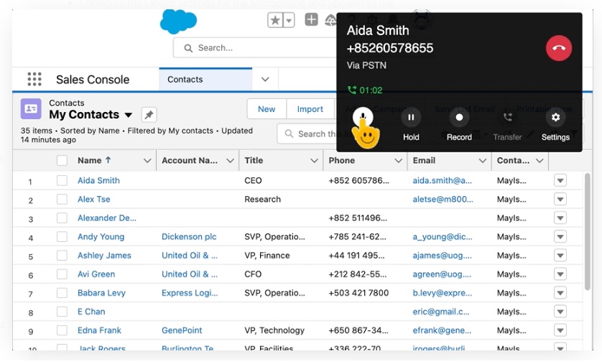This screenshot has width=602, height=364.
Task: Start recording the call with Record
Action: coord(459,117)
